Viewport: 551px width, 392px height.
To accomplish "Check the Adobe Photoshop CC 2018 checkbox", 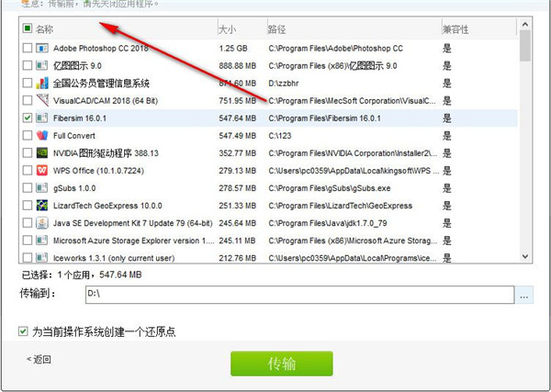I will pos(27,48).
